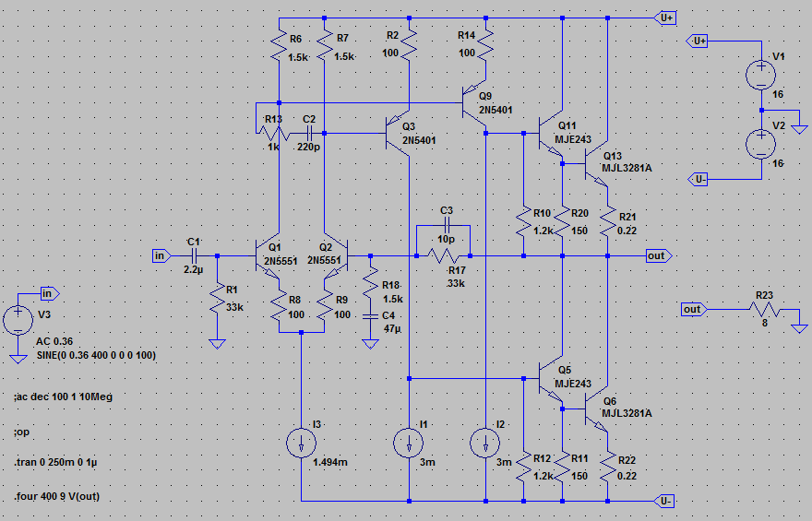Image resolution: width=812 pixels, height=521 pixels.
Task: Select the out port label near R17
Action: (x=658, y=255)
